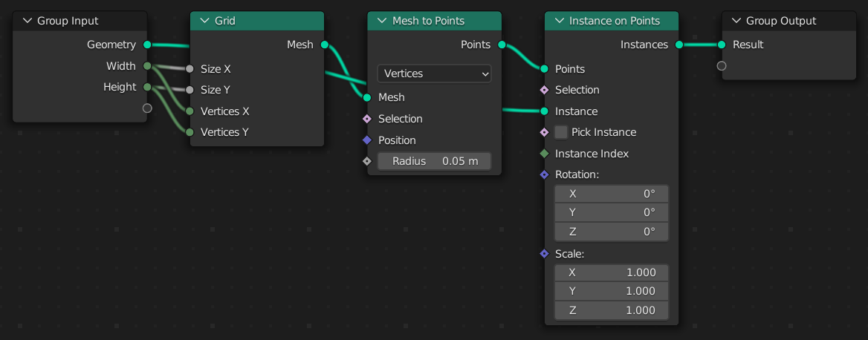Image resolution: width=868 pixels, height=340 pixels.
Task: Click the Points output socket on Mesh to Points
Action: tap(502, 45)
